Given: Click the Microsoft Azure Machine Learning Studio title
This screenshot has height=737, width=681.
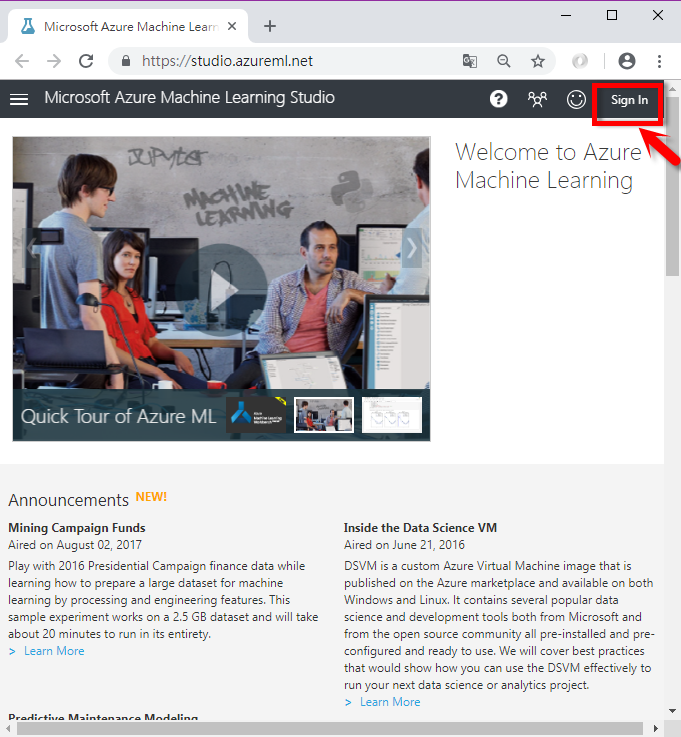Looking at the screenshot, I should (x=189, y=98).
